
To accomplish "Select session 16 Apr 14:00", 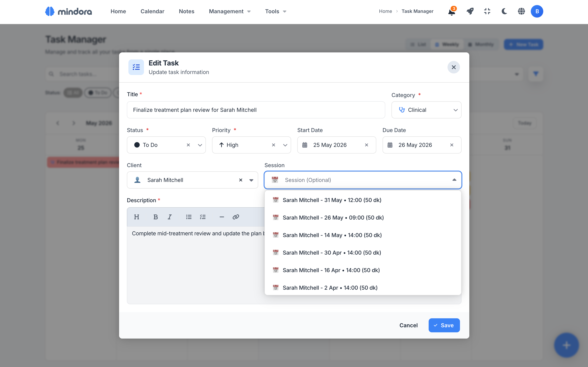I will 363,270.
